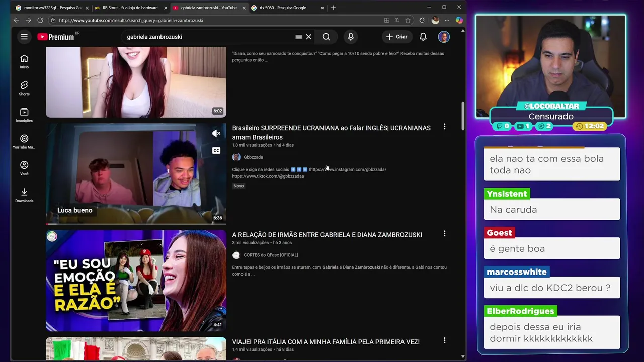Image resolution: width=644 pixels, height=362 pixels.
Task: Open the Copilot sidebar icon
Action: [459, 20]
